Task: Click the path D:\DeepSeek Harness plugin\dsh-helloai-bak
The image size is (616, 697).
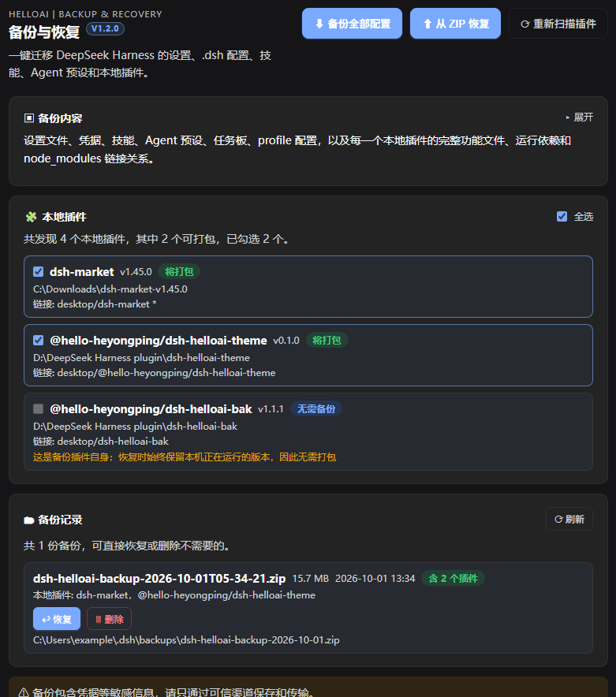Action: 135,427
